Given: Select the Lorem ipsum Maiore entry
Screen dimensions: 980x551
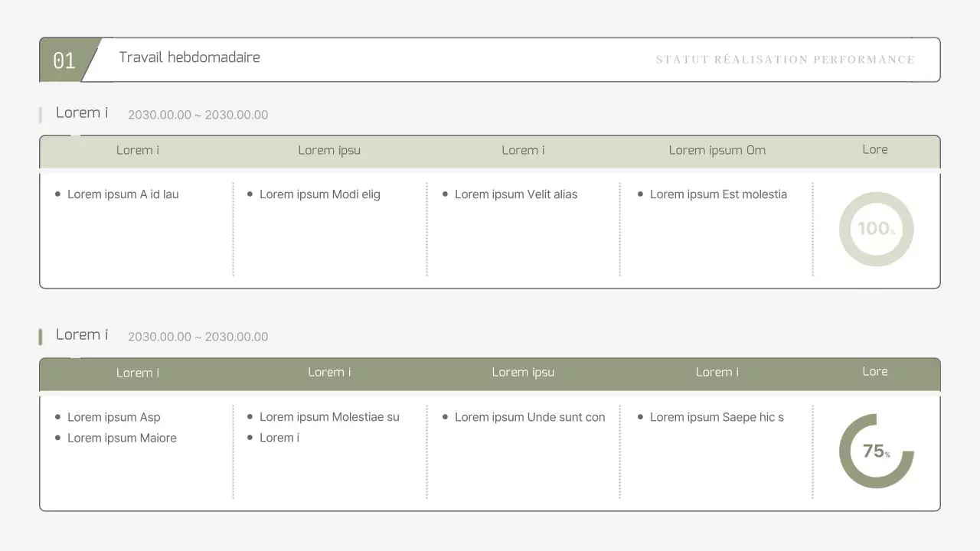Looking at the screenshot, I should (x=122, y=438).
